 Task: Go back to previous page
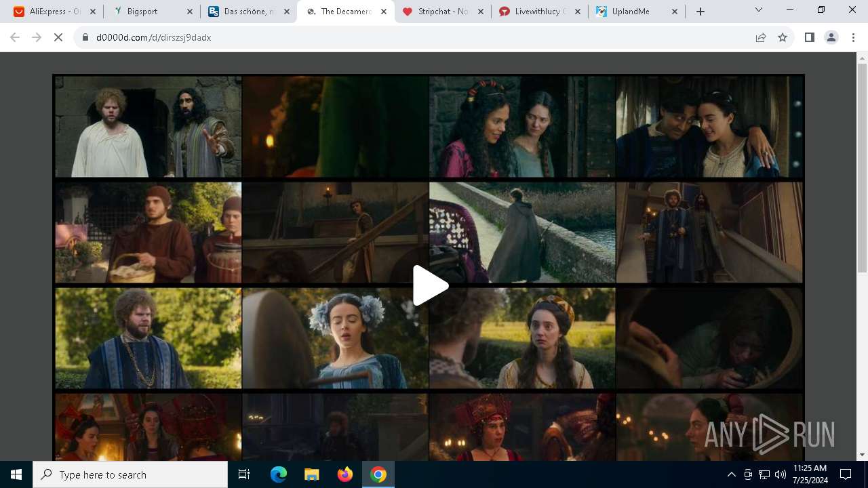click(x=15, y=37)
